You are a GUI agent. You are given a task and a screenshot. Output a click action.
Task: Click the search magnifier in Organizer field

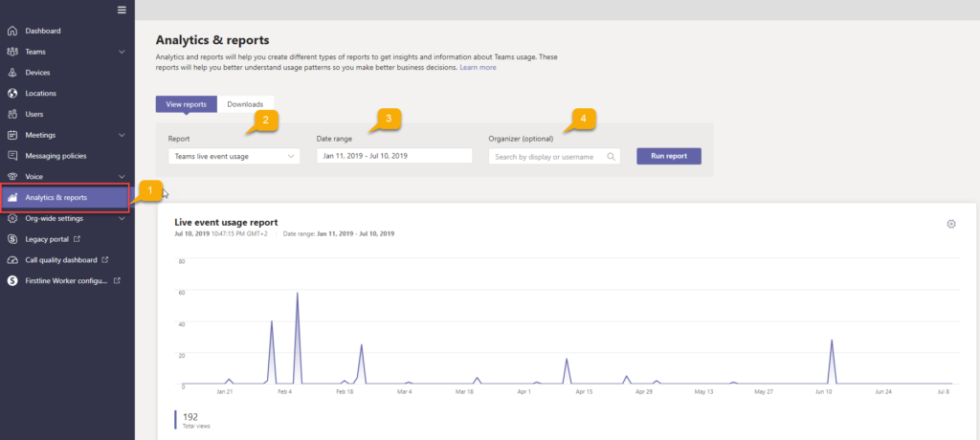click(611, 157)
